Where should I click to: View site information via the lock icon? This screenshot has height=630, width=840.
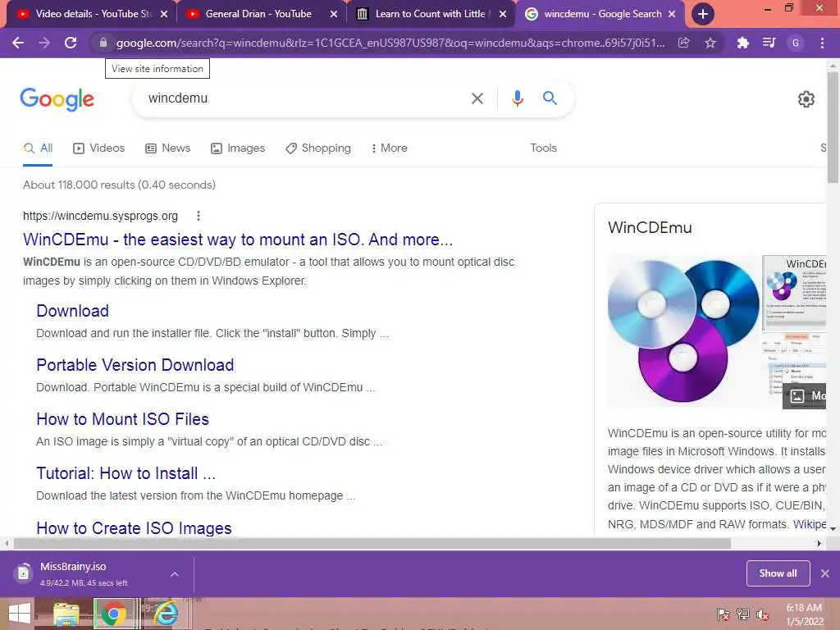[x=103, y=43]
